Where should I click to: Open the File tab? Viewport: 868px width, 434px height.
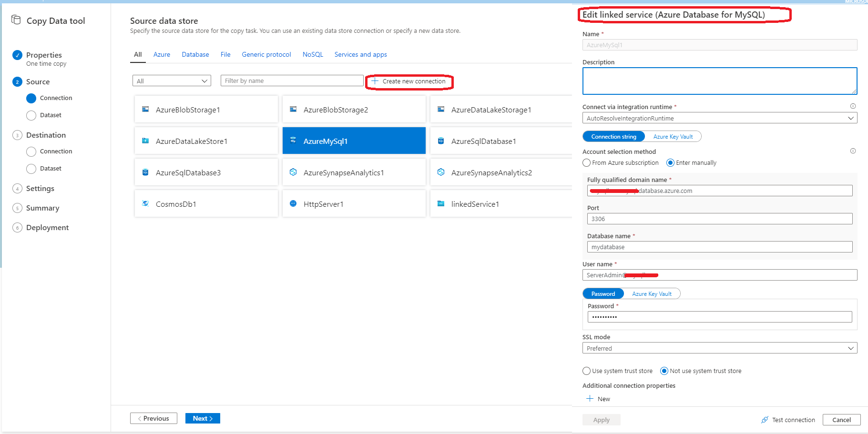click(x=225, y=55)
